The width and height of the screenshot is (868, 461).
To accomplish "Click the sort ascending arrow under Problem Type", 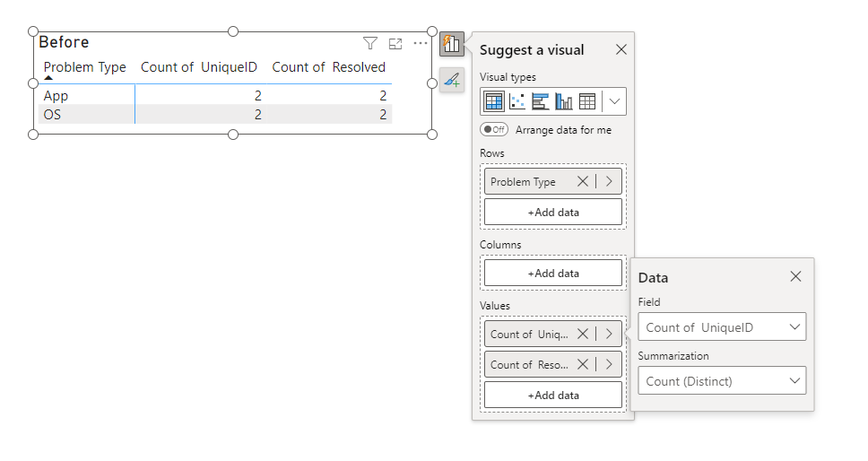I will coord(48,78).
